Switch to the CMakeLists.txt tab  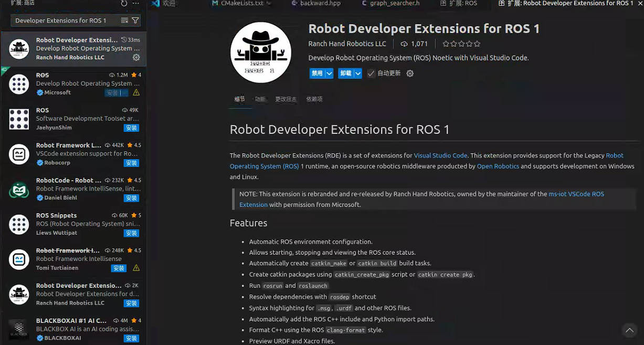pos(241,3)
